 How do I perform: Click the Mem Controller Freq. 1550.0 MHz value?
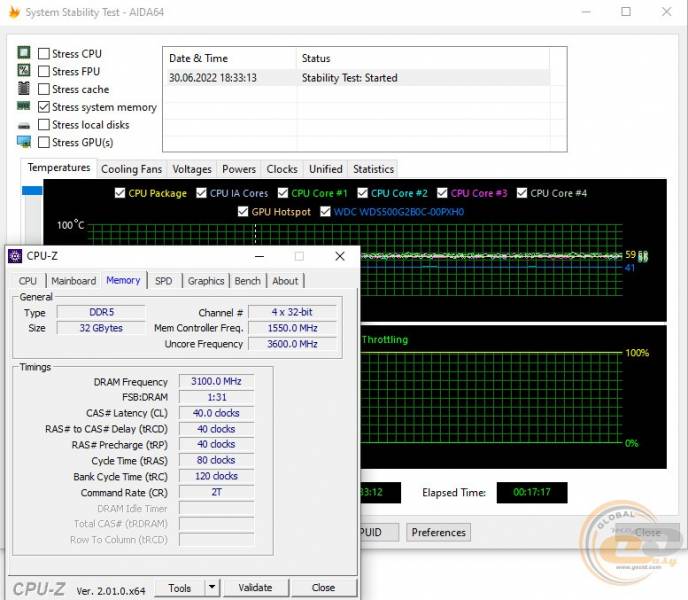pyautogui.click(x=292, y=328)
